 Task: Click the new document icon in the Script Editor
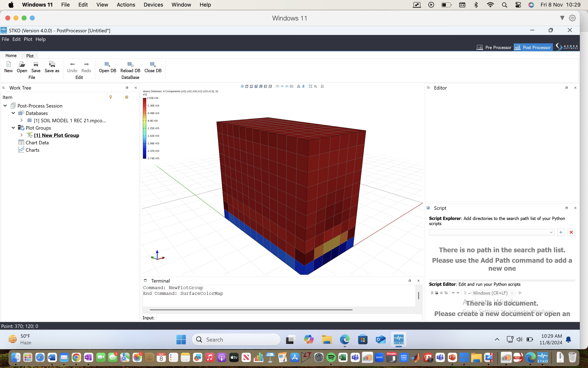click(x=432, y=293)
